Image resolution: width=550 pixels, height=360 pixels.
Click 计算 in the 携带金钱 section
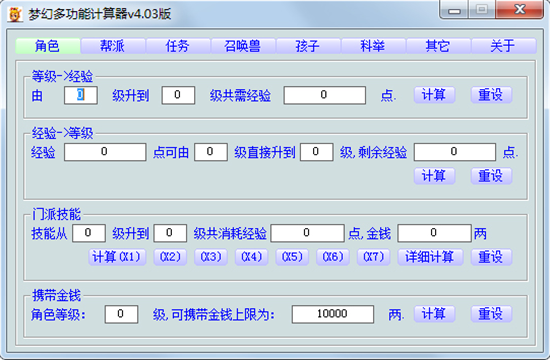[434, 314]
